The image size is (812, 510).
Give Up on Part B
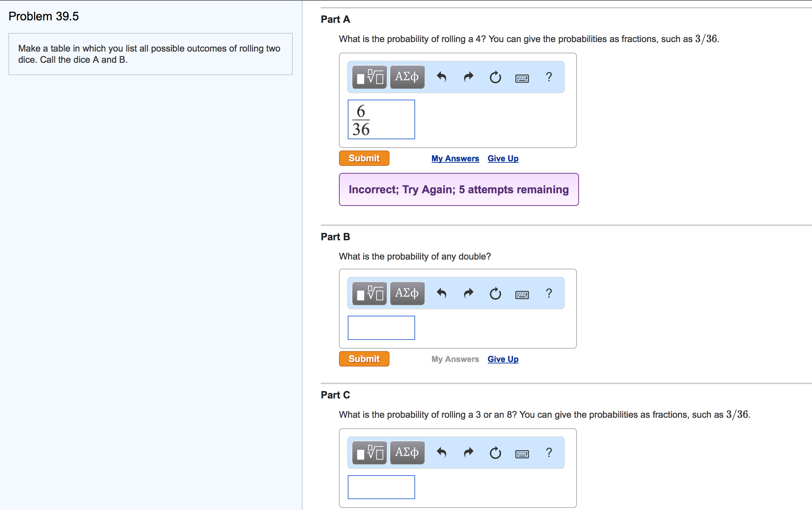[x=503, y=359]
